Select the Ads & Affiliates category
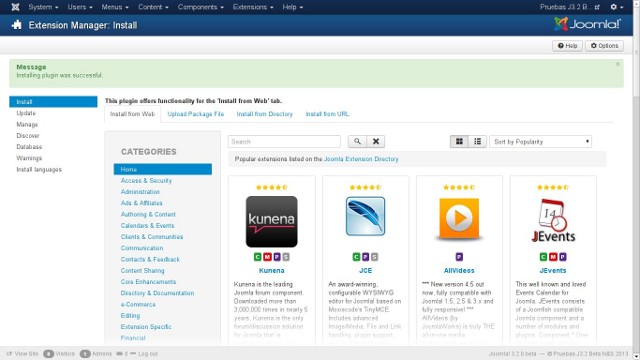This screenshot has width=640, height=360. tap(141, 203)
